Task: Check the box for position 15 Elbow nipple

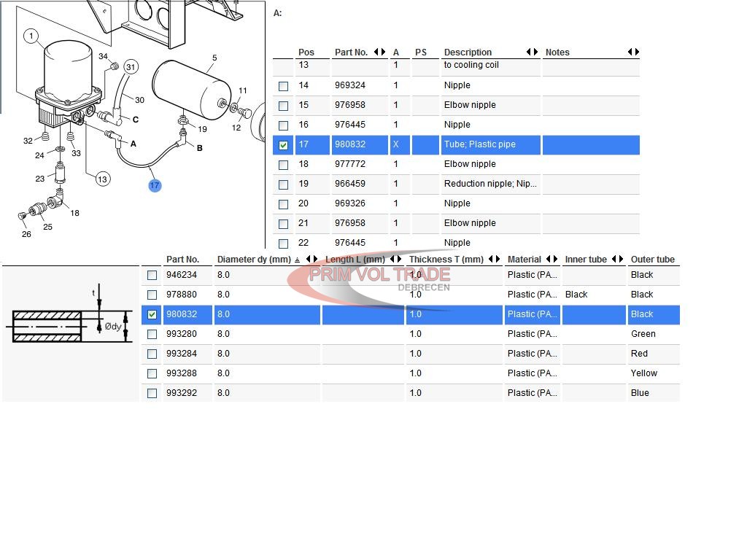Action: click(284, 106)
